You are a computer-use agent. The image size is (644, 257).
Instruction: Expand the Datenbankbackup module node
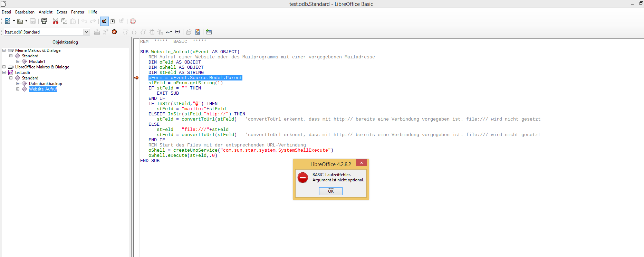[18, 84]
